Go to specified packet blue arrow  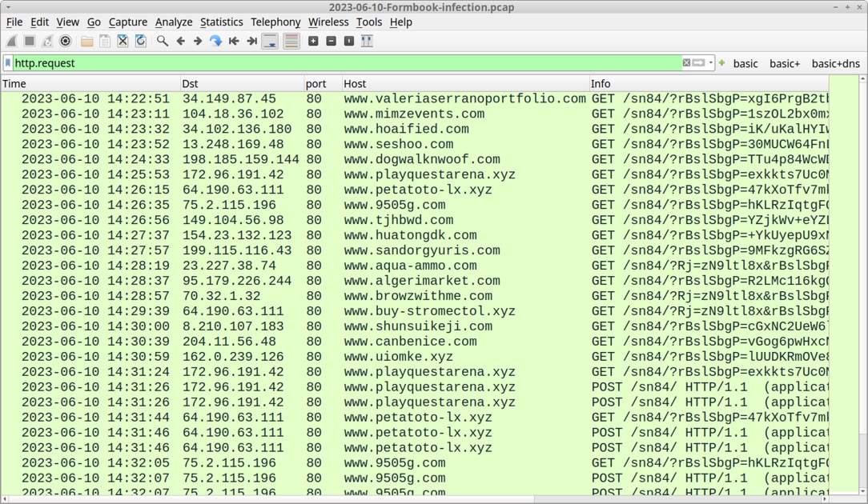(x=216, y=41)
